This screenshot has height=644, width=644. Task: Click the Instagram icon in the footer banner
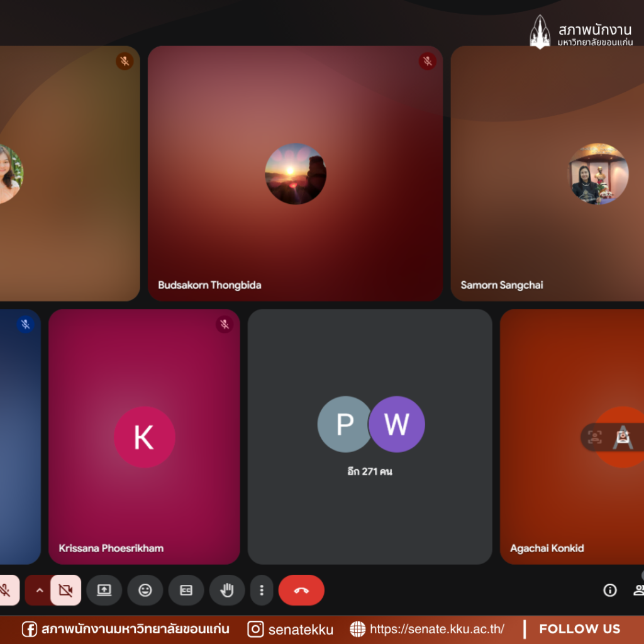255,629
